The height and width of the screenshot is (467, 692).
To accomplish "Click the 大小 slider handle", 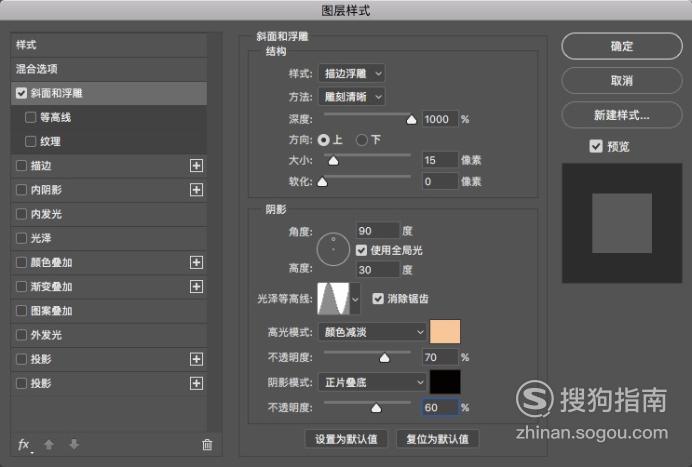I will coord(334,161).
